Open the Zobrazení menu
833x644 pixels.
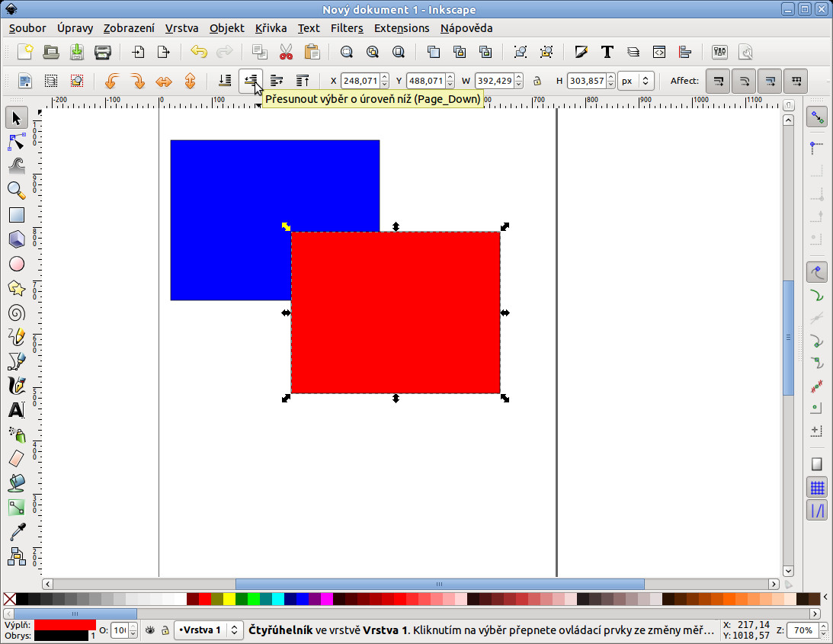click(x=129, y=28)
